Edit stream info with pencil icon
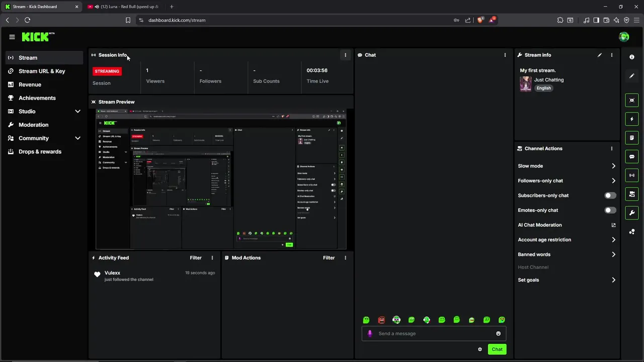 tap(600, 55)
